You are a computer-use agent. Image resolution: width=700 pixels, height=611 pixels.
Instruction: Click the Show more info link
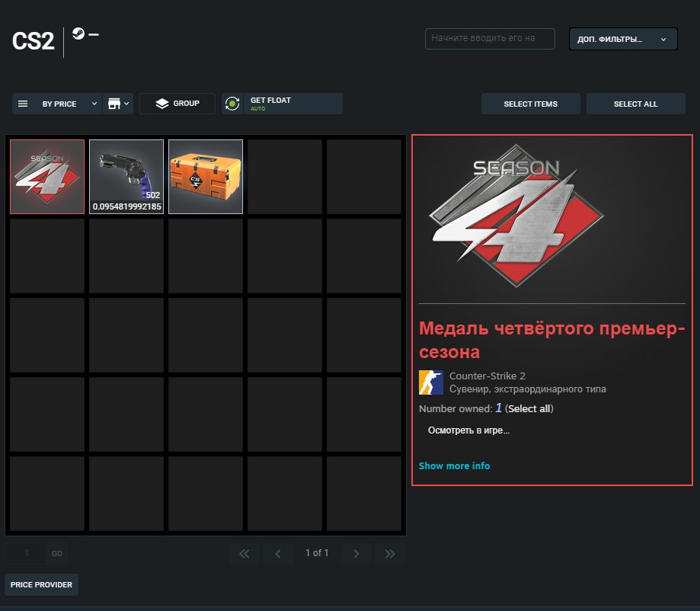click(454, 465)
